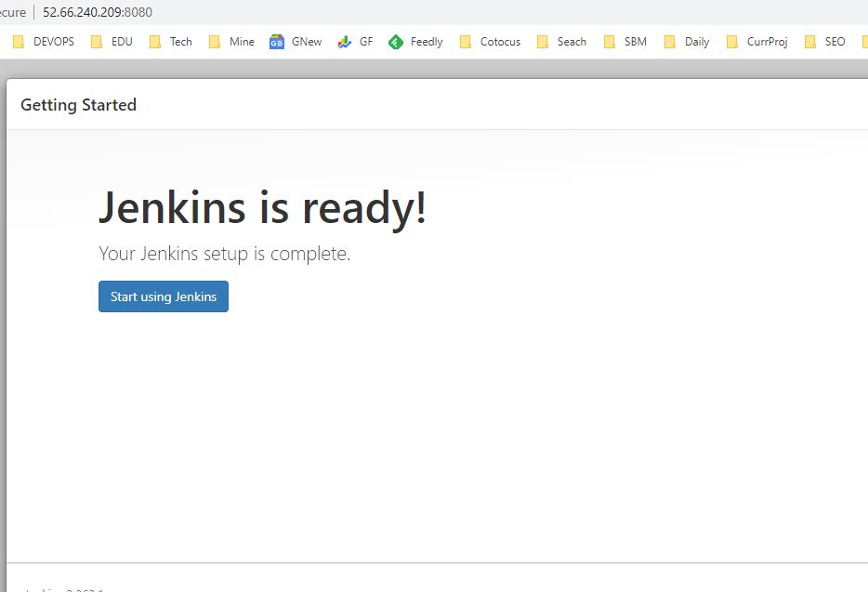The height and width of the screenshot is (592, 868).
Task: Open the CurrProj bookmark folder
Action: coord(756,42)
